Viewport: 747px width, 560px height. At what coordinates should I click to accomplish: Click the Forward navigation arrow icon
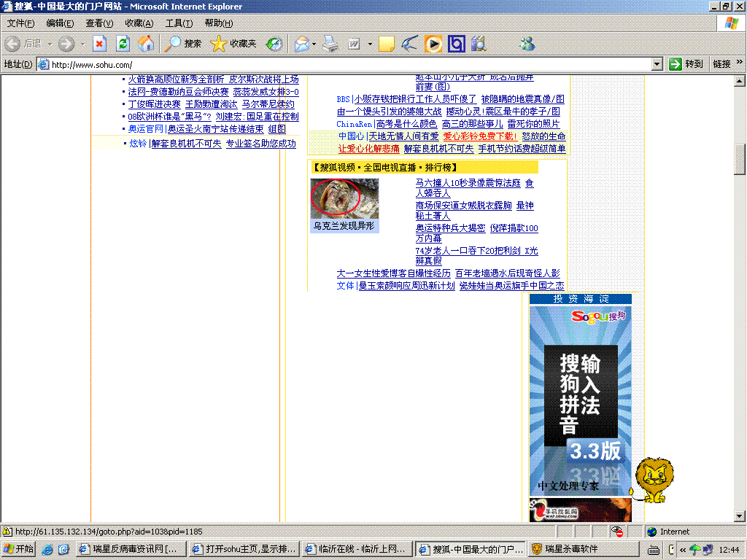[x=66, y=44]
